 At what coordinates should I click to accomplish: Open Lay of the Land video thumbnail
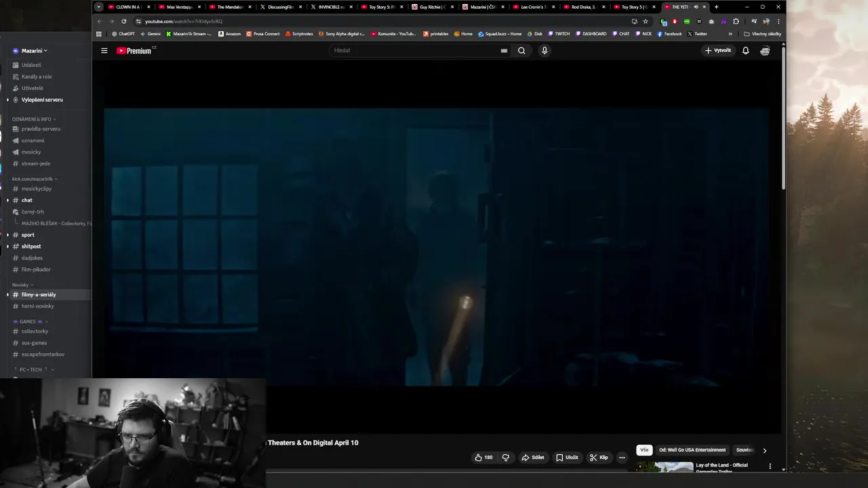(665, 466)
